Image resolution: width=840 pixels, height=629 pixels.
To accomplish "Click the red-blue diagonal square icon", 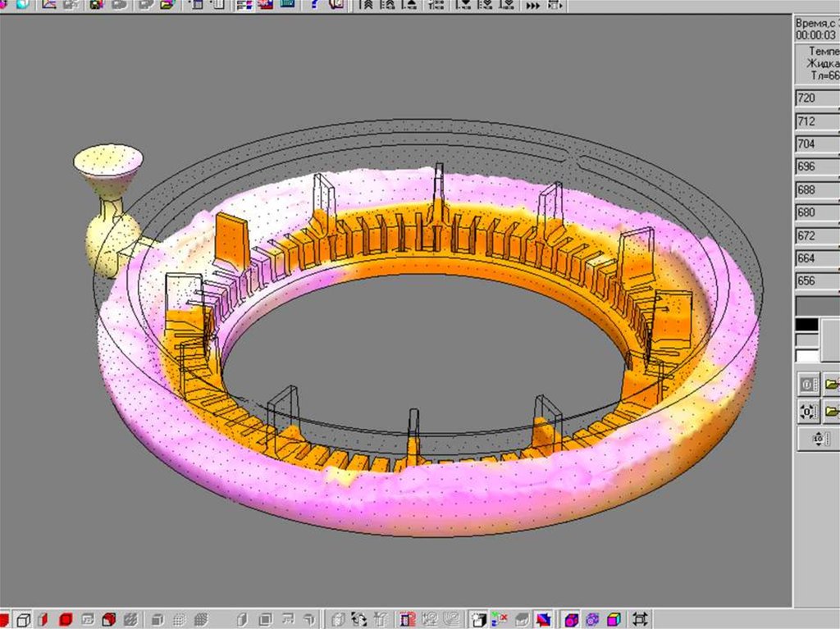I will (543, 619).
